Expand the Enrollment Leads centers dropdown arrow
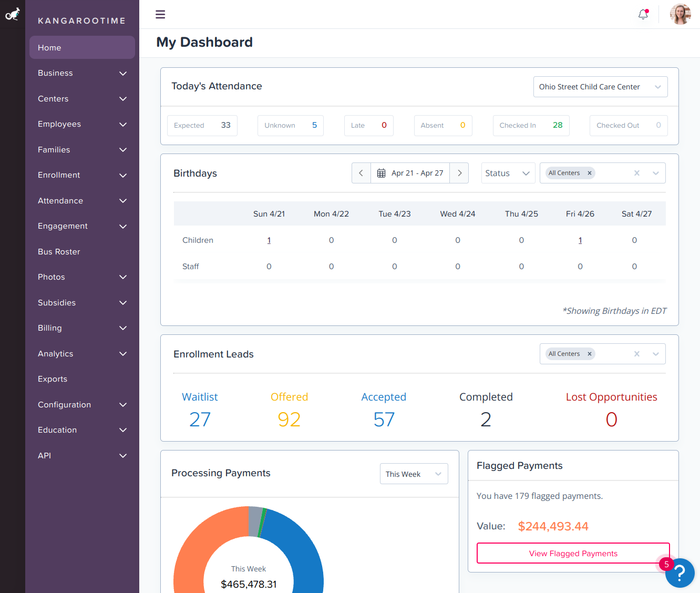700x593 pixels. (x=656, y=354)
